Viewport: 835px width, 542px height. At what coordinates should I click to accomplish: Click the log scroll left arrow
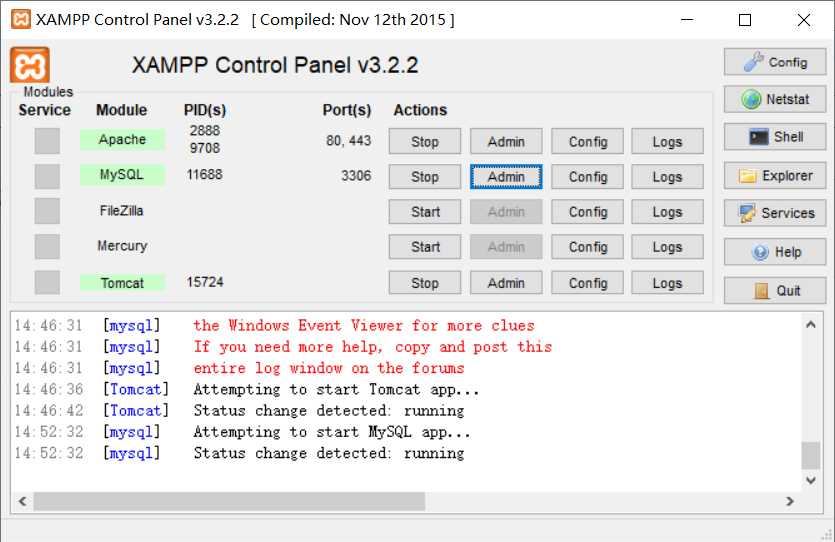point(22,501)
